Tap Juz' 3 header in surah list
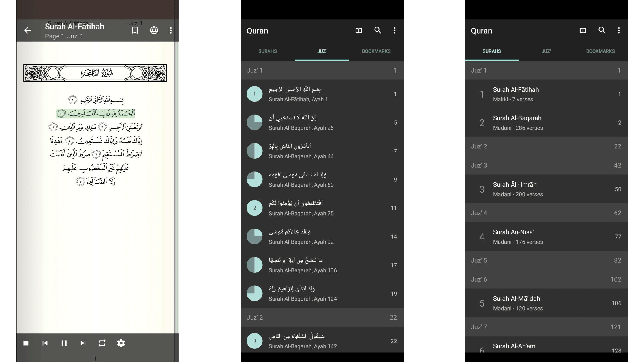644x362 pixels. click(x=546, y=165)
